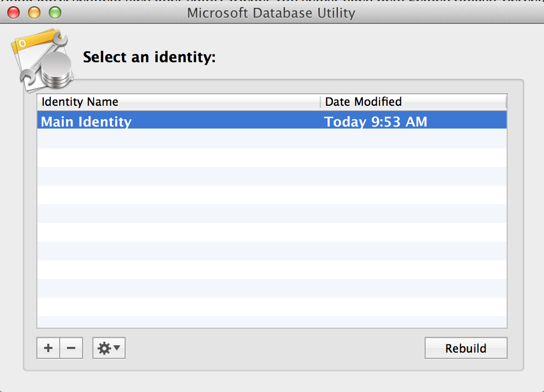Select the Main Identity row
The width and height of the screenshot is (544, 392).
tap(272, 120)
